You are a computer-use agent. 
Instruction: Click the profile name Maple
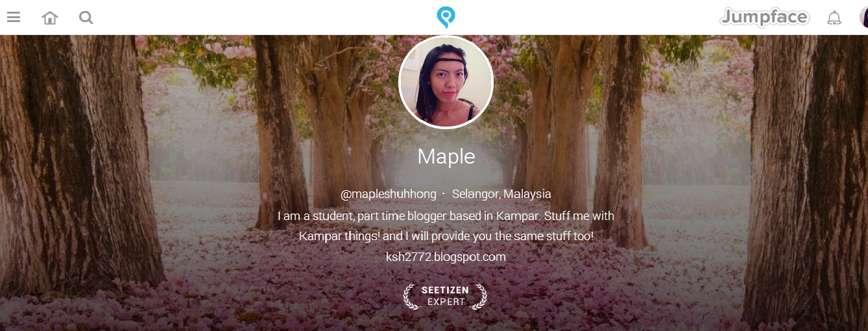[446, 156]
